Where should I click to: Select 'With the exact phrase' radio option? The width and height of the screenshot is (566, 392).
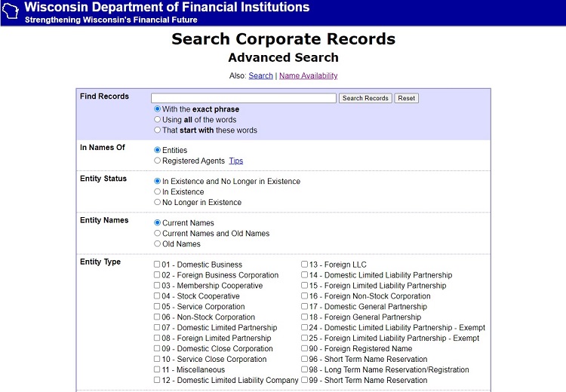tap(158, 109)
